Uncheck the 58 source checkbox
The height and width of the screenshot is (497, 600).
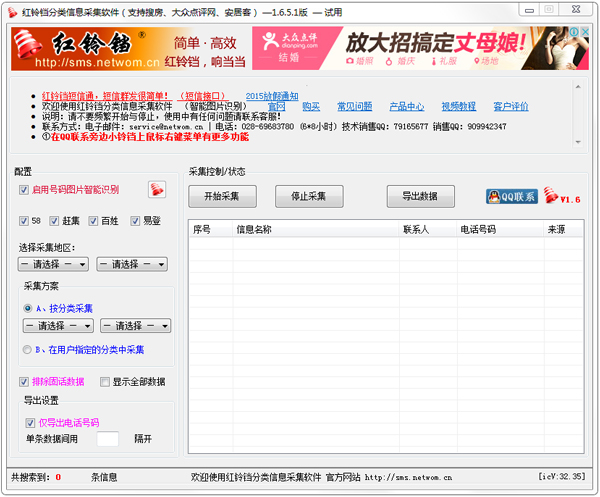point(24,221)
